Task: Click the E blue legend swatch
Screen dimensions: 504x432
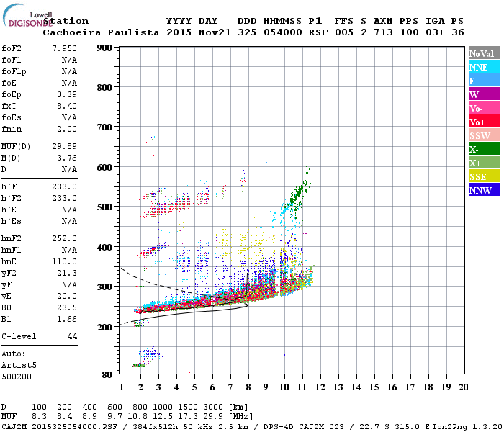Action: pos(484,81)
